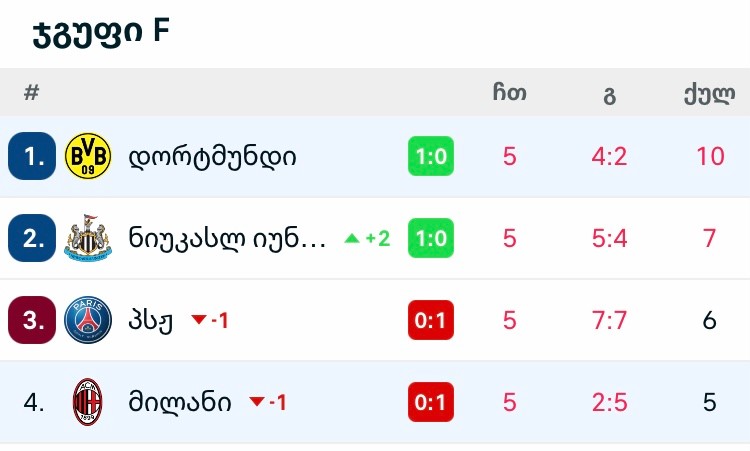Click Newcastle's green 1:0 live score badge
The image size is (750, 451).
tap(431, 239)
